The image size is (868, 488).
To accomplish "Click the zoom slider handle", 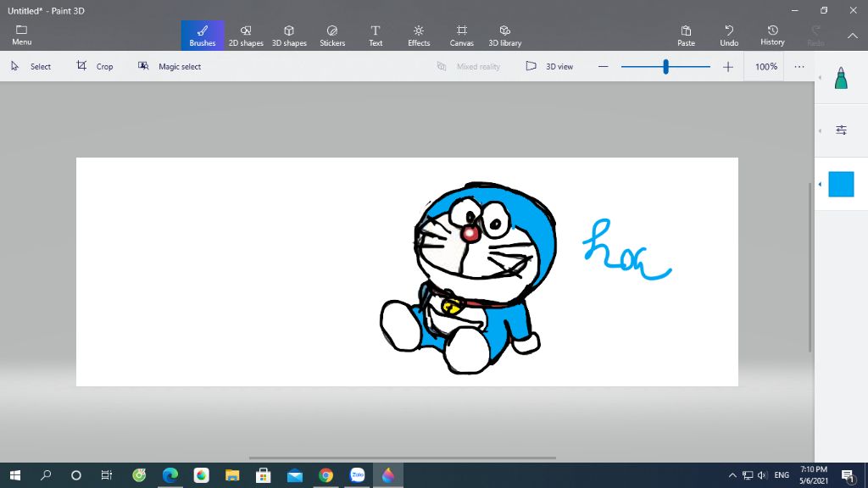I will click(x=666, y=67).
